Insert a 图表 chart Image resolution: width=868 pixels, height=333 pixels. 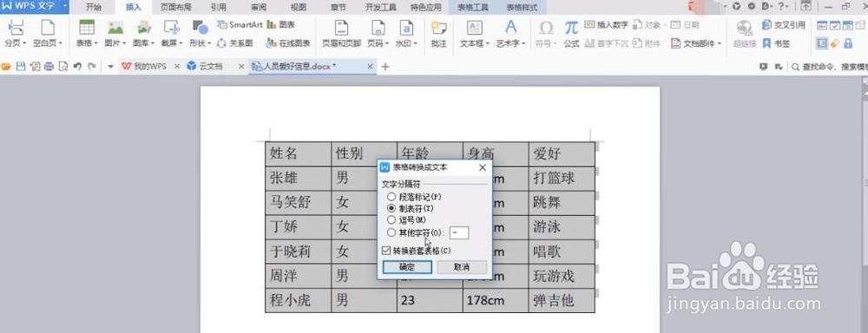[x=280, y=25]
